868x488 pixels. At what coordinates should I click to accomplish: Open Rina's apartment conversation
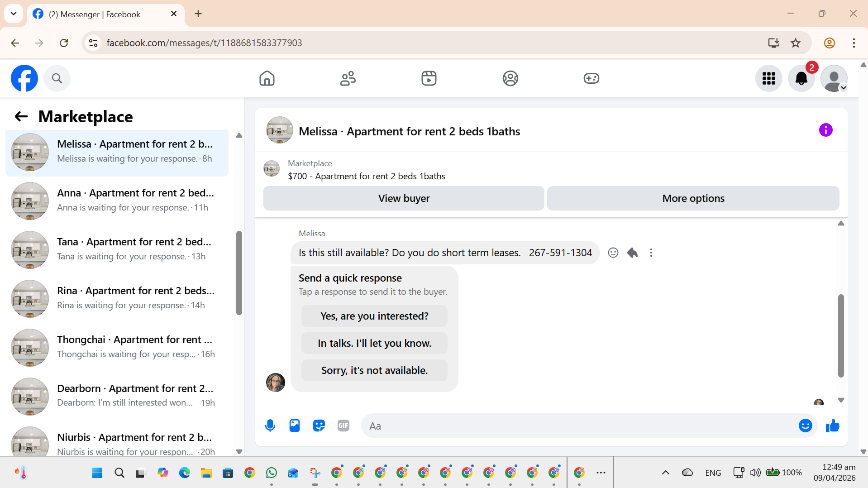pos(117,299)
